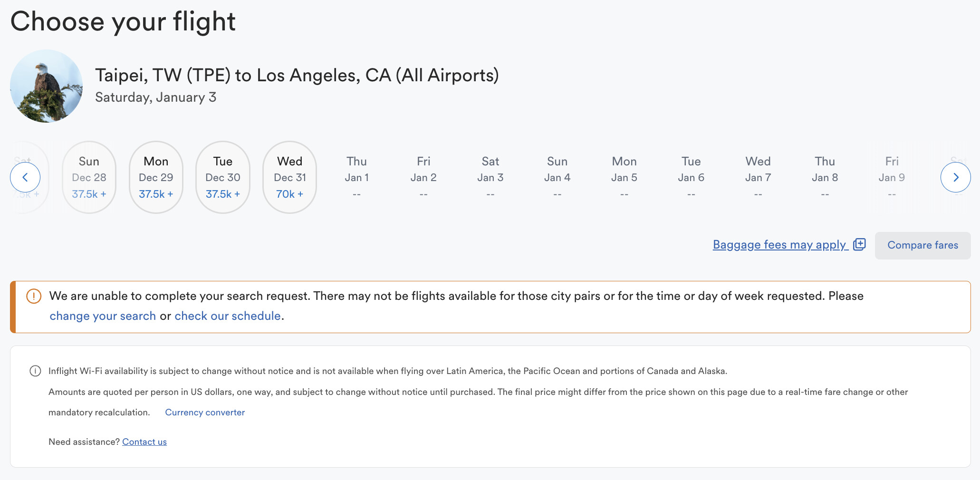Select the Sat Jan 3 date

pyautogui.click(x=490, y=177)
